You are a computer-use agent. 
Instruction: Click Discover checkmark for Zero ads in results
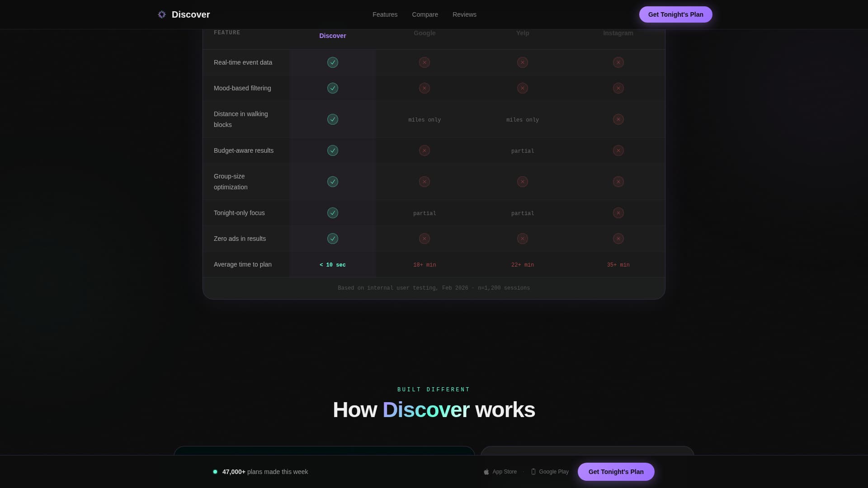(x=333, y=239)
